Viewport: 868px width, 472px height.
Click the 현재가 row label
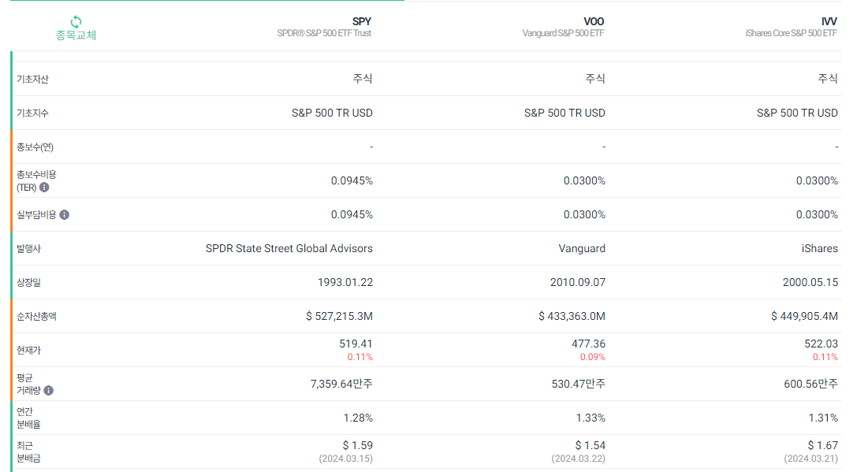29,351
